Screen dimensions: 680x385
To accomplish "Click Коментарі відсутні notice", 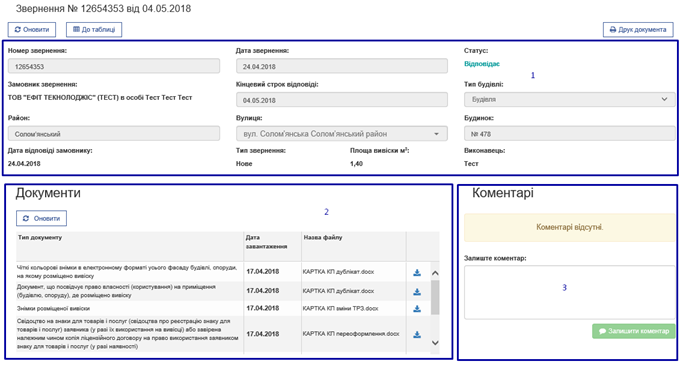I will [569, 227].
